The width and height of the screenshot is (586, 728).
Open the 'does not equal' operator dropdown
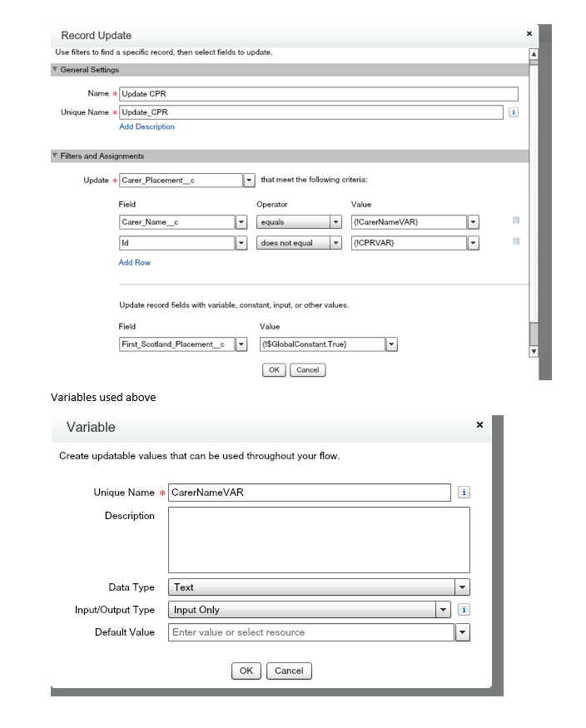tap(336, 243)
